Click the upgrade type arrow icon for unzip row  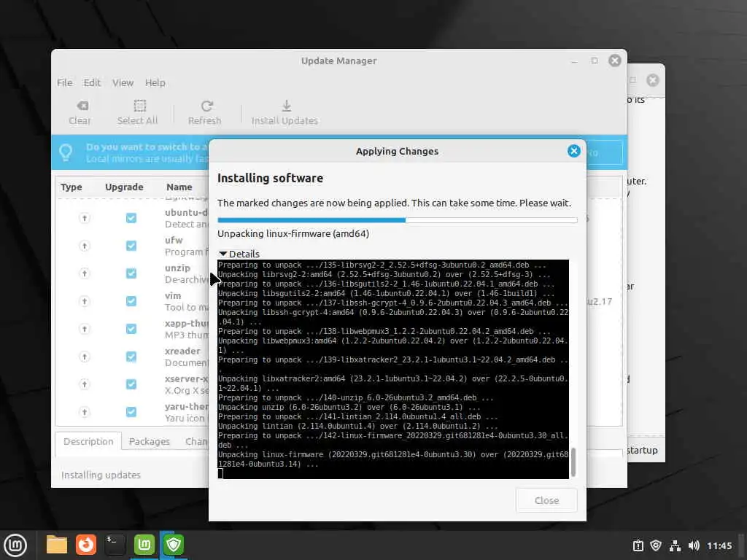click(x=85, y=273)
